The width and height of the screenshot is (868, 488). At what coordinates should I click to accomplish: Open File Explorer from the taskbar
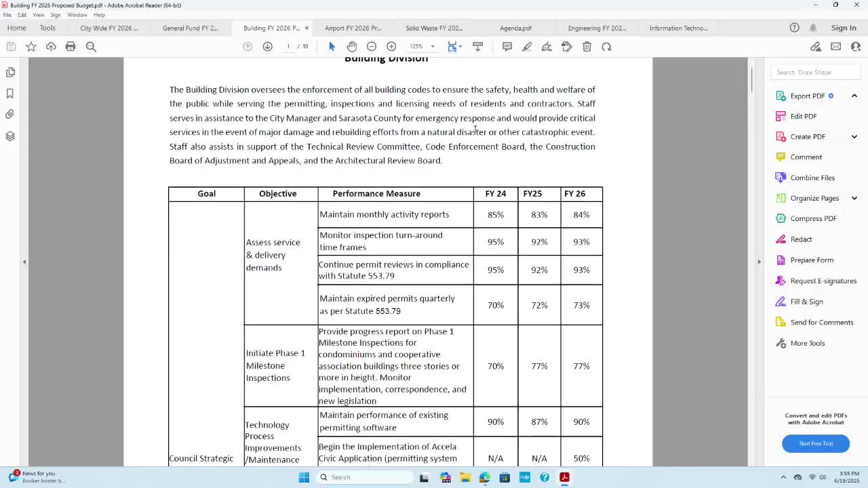(465, 477)
